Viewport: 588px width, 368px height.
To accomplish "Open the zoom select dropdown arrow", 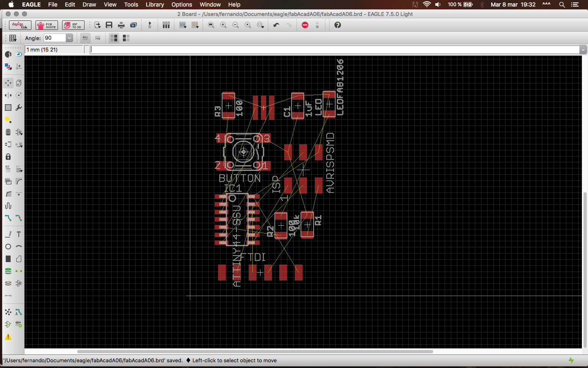I will [x=263, y=27].
